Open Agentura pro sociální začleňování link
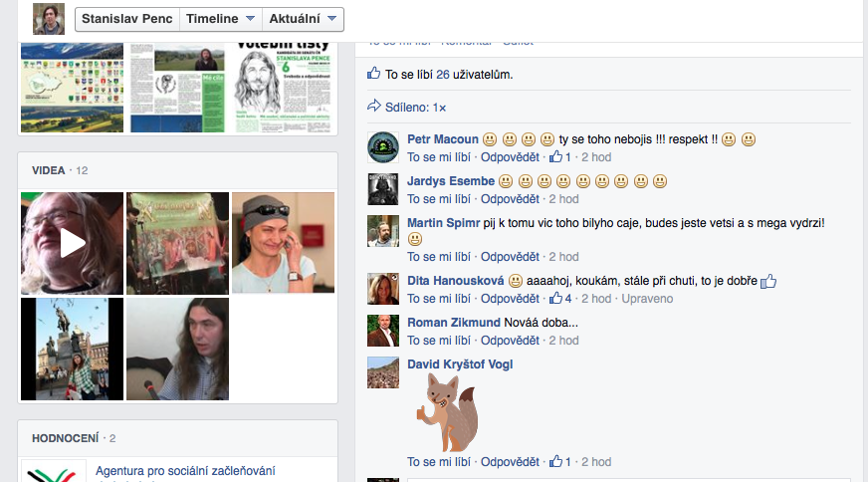 (x=185, y=471)
